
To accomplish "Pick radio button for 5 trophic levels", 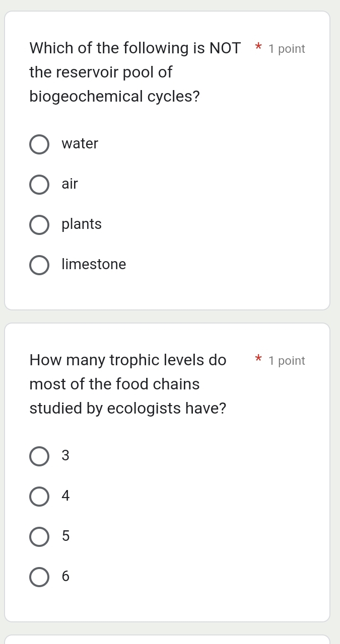I will click(39, 537).
